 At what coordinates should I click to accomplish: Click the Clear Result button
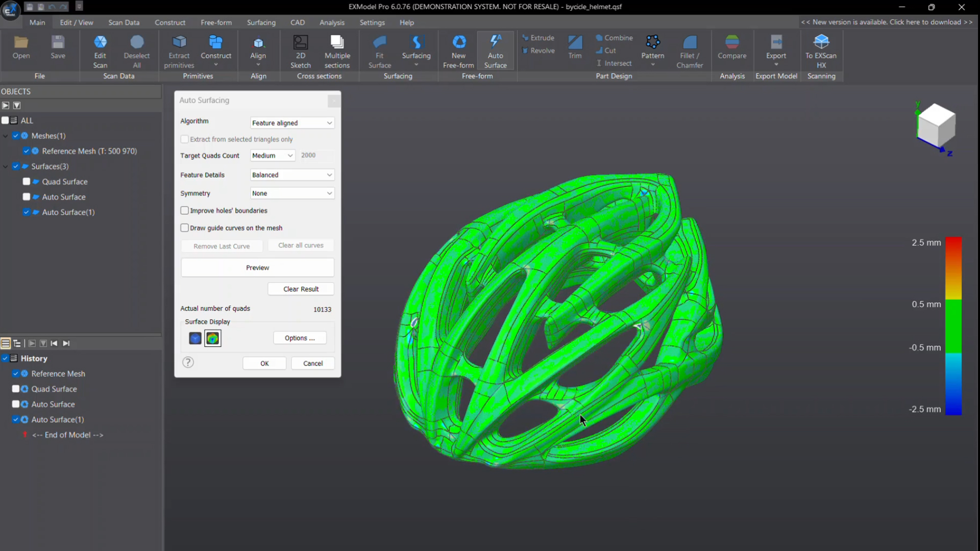tap(301, 289)
